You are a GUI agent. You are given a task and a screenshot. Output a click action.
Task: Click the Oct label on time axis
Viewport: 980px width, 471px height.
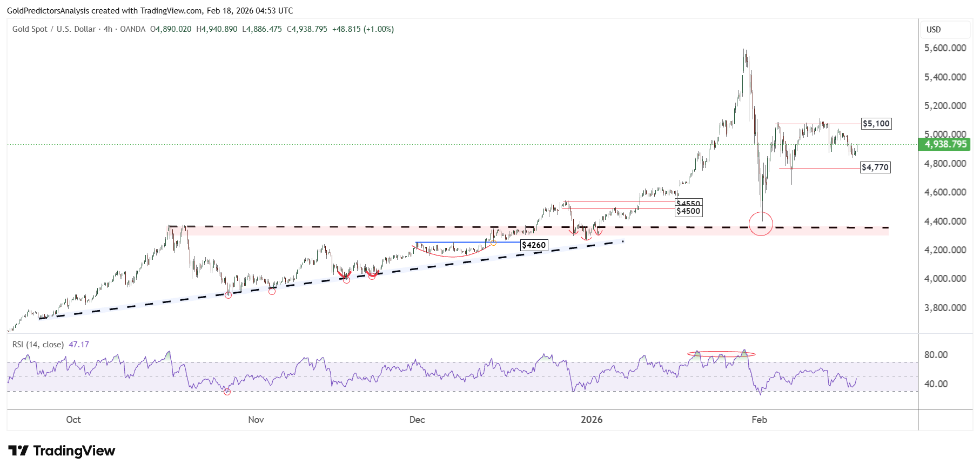73,420
